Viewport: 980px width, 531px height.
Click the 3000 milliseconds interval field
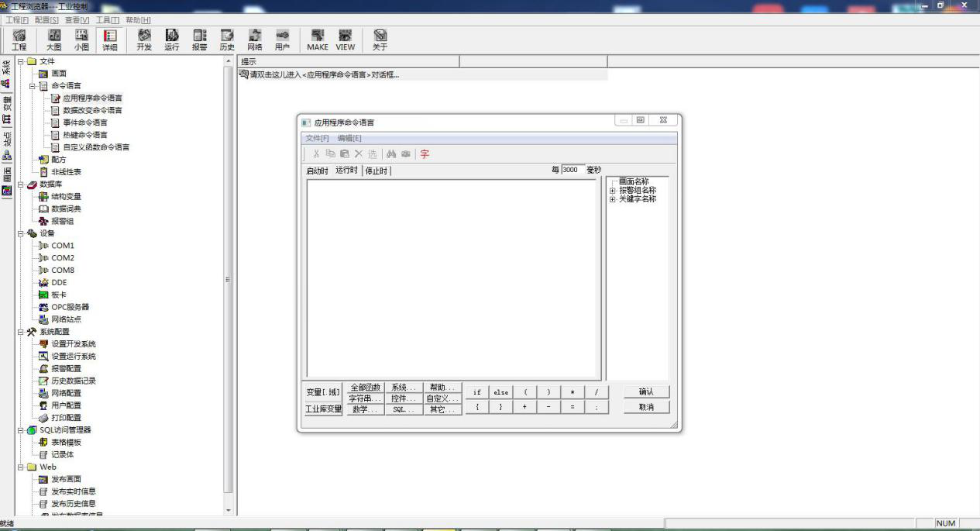tap(573, 170)
